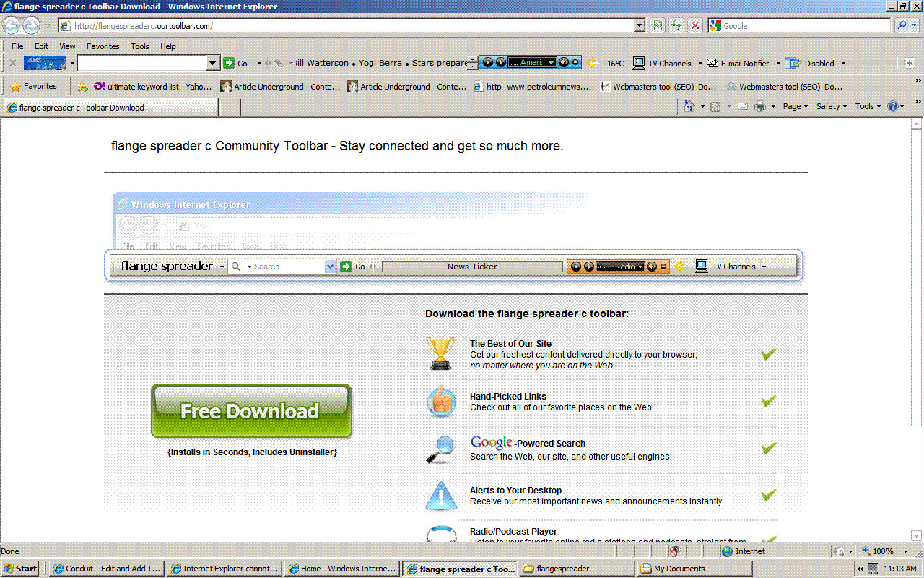Click the plus add-component toolbar icon

click(x=909, y=63)
